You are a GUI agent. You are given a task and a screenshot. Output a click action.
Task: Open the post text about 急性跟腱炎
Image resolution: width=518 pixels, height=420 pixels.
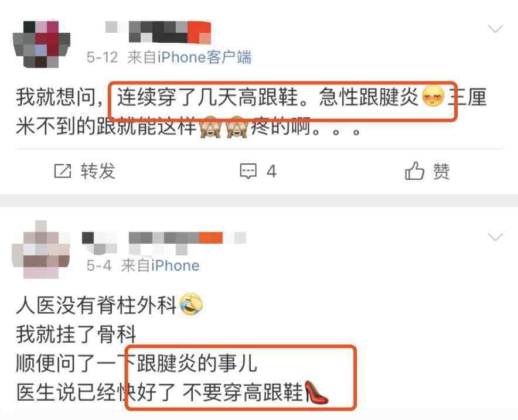(x=251, y=112)
